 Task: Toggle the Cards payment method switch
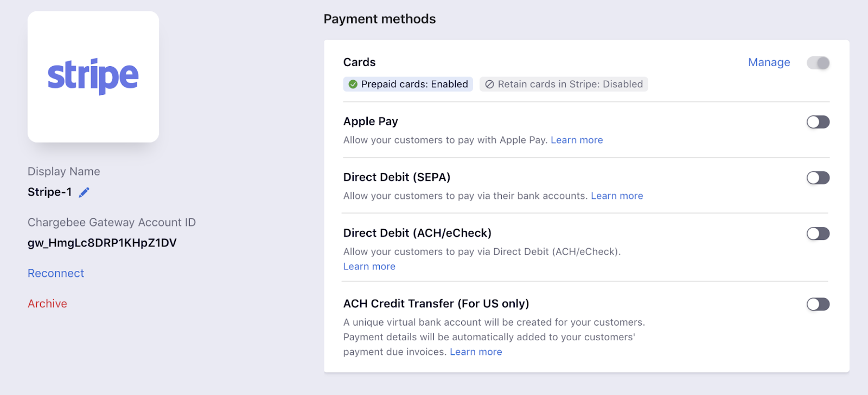[818, 63]
